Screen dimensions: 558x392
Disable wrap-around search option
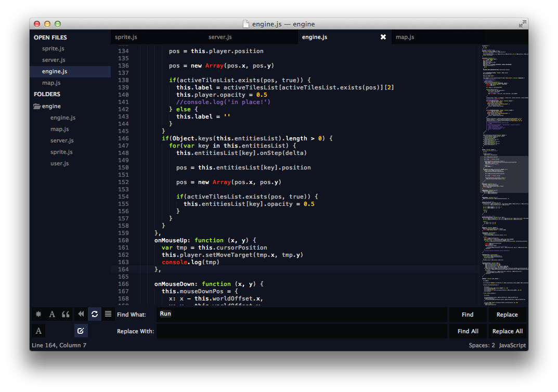[95, 314]
